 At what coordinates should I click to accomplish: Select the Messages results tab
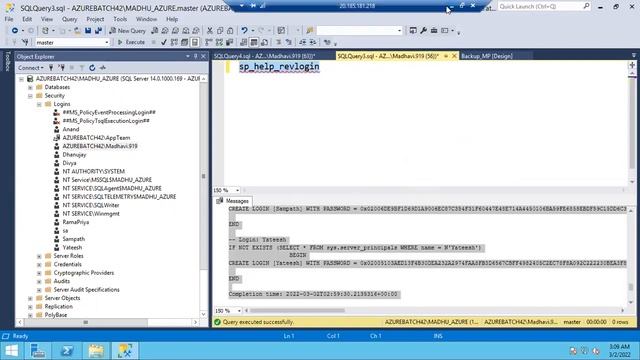(233, 201)
